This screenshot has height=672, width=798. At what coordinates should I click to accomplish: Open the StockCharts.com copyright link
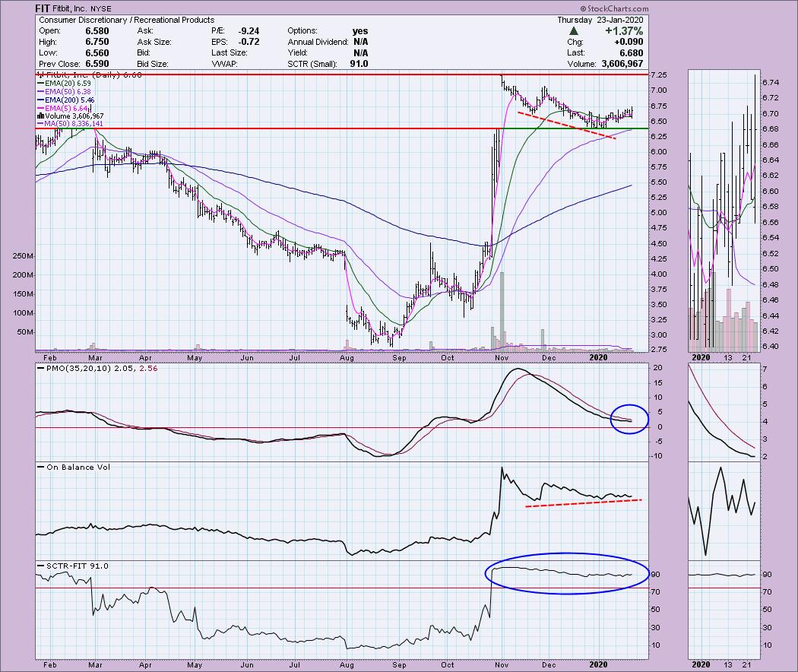(x=614, y=8)
